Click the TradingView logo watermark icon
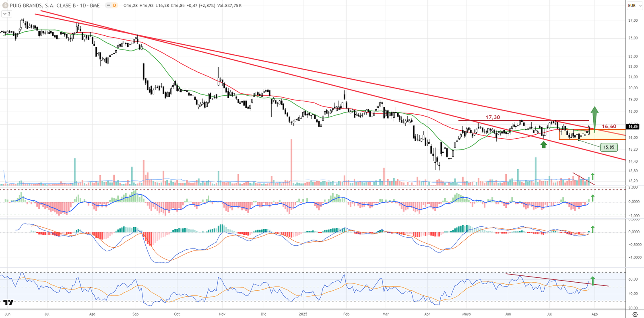Image resolution: width=644 pixels, height=318 pixels. (8, 302)
